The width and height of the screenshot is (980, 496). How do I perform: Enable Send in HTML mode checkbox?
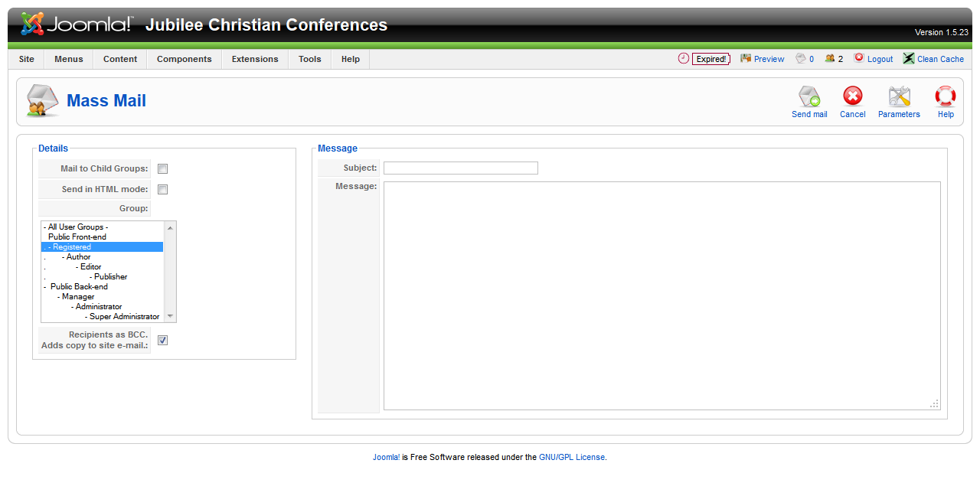click(162, 190)
